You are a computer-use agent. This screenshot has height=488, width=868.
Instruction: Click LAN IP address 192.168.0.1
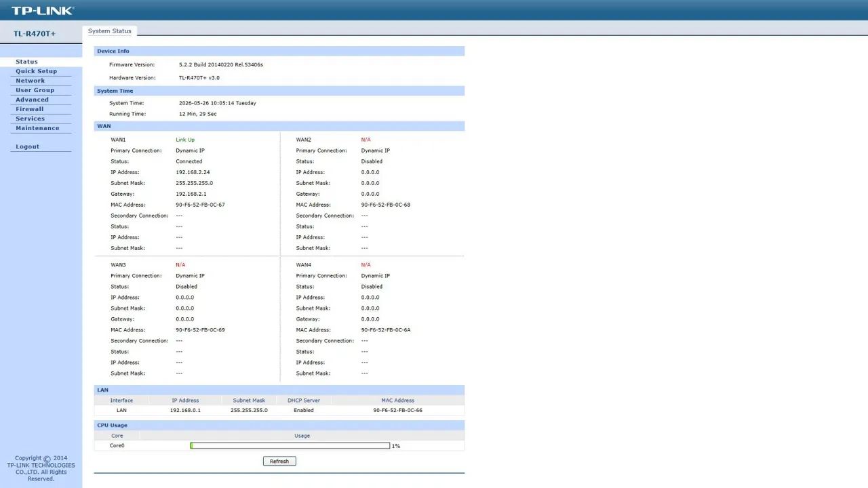click(185, 410)
